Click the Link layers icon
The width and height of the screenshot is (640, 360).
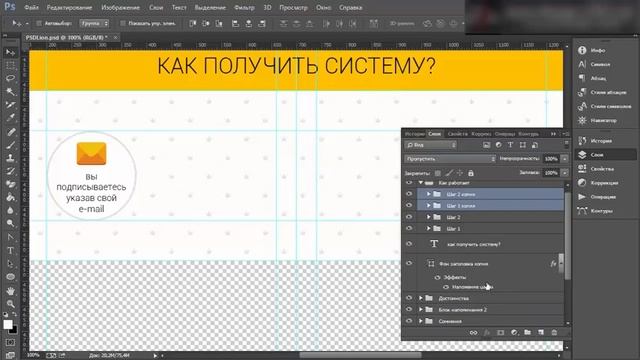tap(473, 333)
